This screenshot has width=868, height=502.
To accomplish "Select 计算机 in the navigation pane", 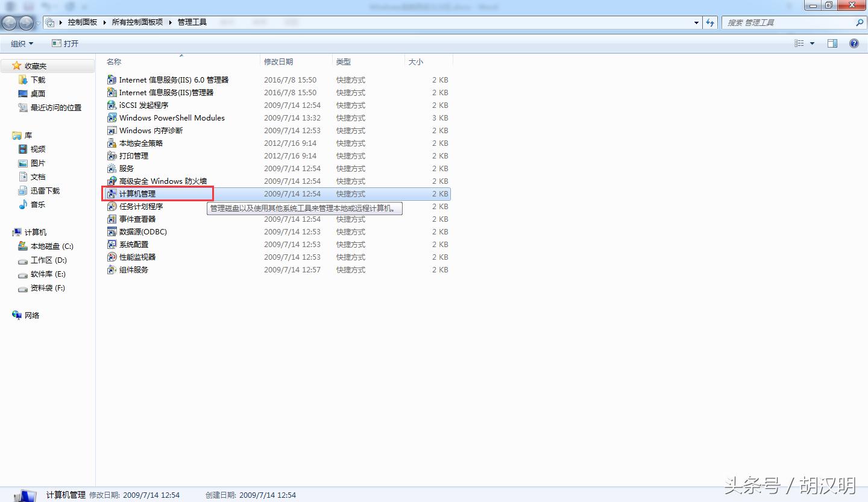I will point(36,232).
